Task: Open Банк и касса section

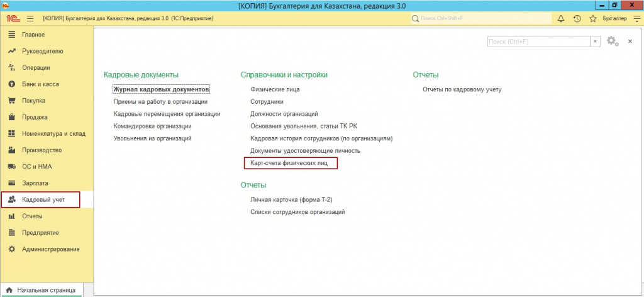Action: pyautogui.click(x=47, y=84)
